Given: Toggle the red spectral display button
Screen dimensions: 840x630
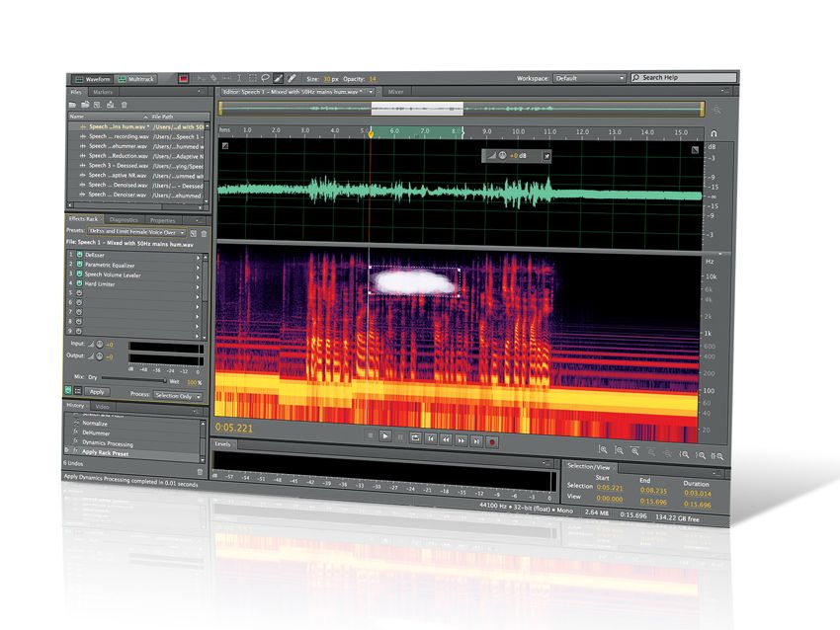Looking at the screenshot, I should pyautogui.click(x=183, y=79).
